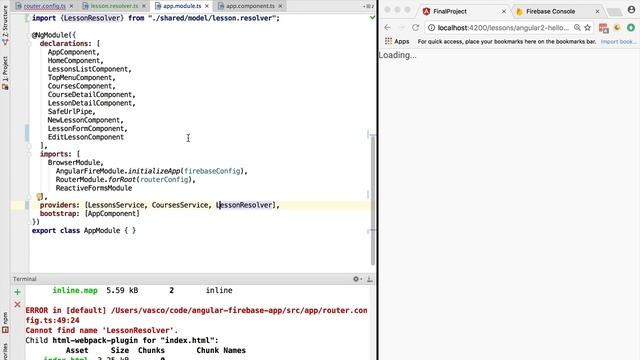Click the yellow moon extension icon
Viewport: 640px width, 360px height.
[x=617, y=27]
